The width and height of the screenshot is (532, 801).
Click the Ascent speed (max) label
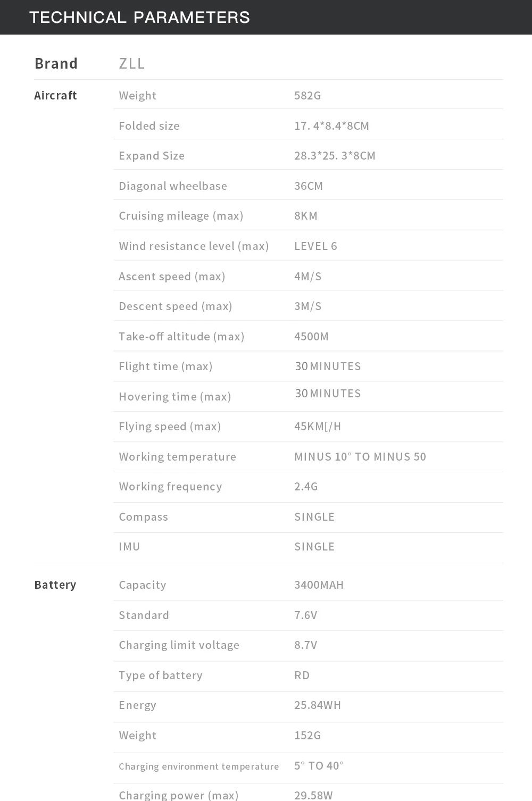pyautogui.click(x=172, y=277)
